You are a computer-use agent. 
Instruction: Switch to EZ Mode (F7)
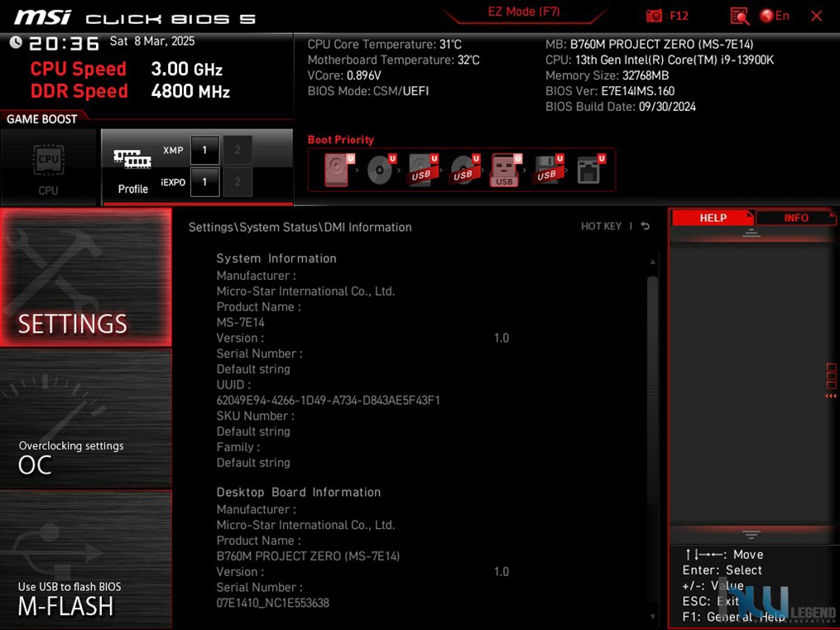tap(523, 12)
